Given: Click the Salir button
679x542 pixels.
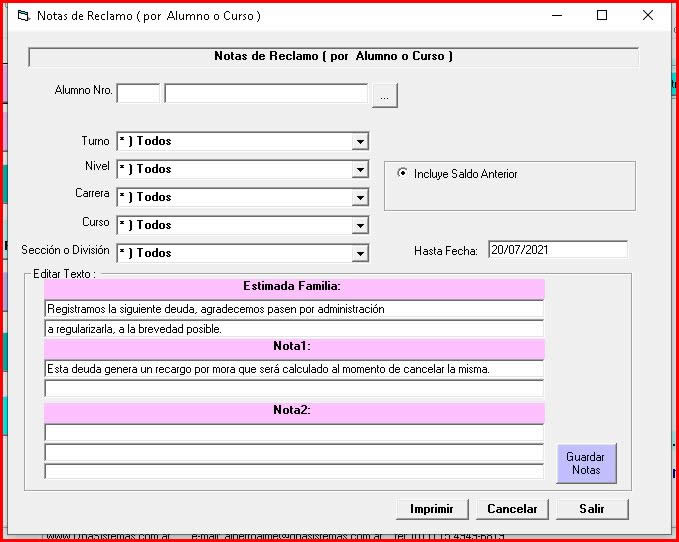Looking at the screenshot, I should pyautogui.click(x=592, y=509).
